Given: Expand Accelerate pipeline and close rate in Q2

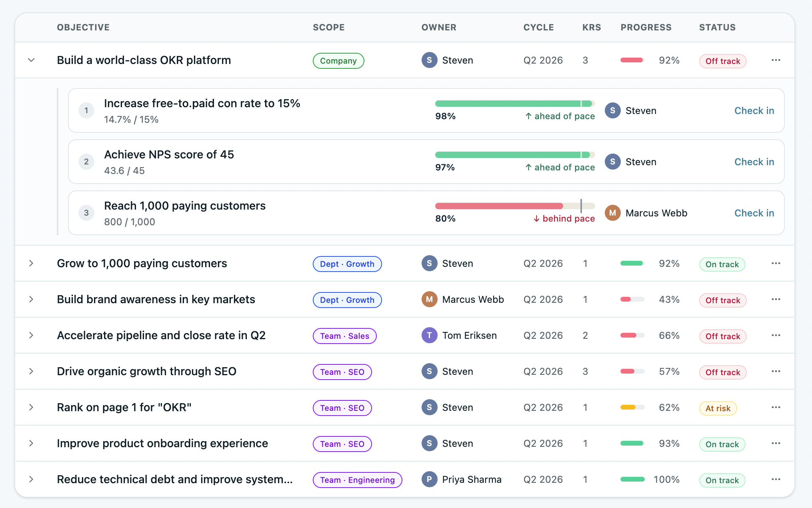Looking at the screenshot, I should [x=31, y=336].
